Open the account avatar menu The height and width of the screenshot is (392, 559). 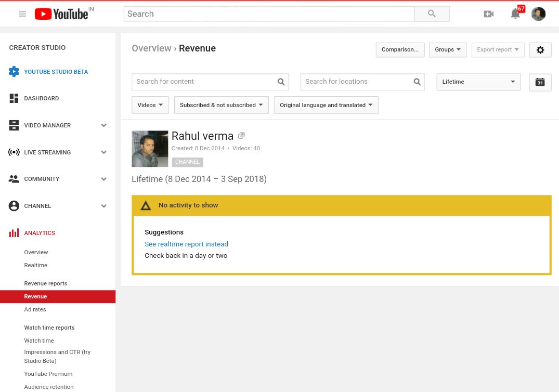[x=538, y=14]
